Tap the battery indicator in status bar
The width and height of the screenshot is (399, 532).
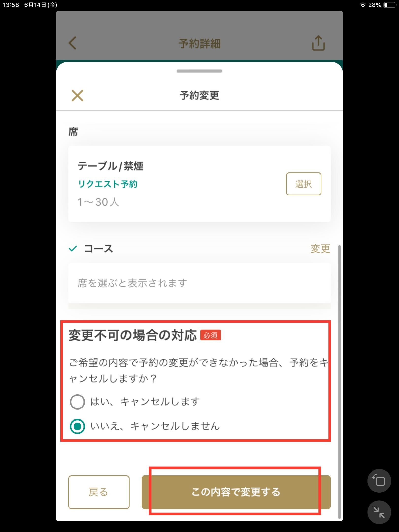pyautogui.click(x=389, y=5)
